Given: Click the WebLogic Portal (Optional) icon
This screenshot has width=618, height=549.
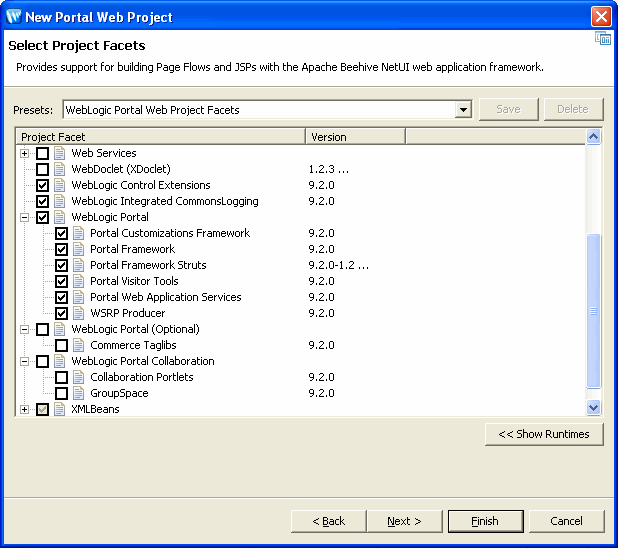Looking at the screenshot, I should click(60, 329).
